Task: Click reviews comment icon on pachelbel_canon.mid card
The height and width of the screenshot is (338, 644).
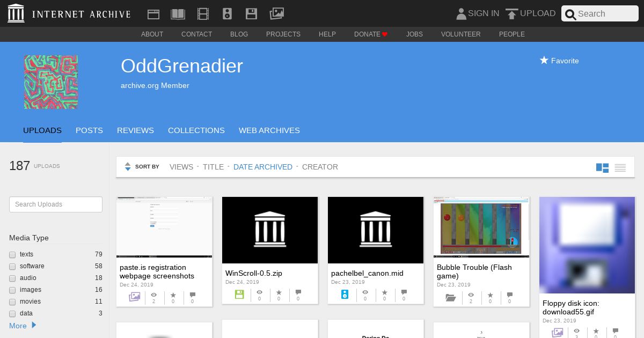Action: coord(404,292)
